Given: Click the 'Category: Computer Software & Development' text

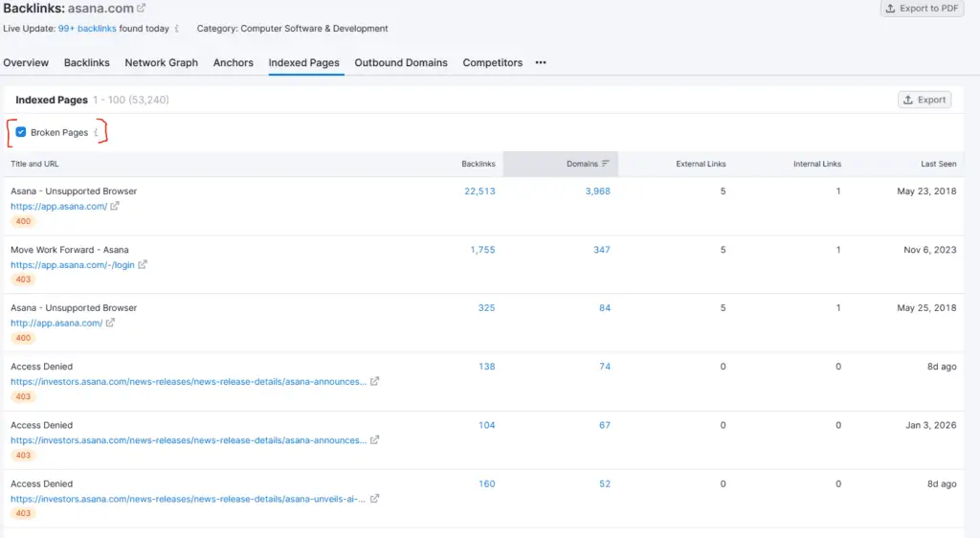Looking at the screenshot, I should [x=293, y=29].
